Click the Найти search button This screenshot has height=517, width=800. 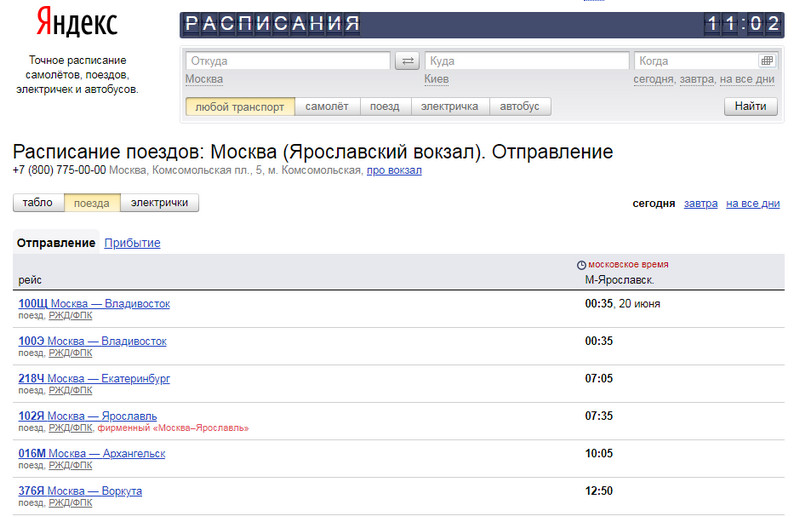751,106
